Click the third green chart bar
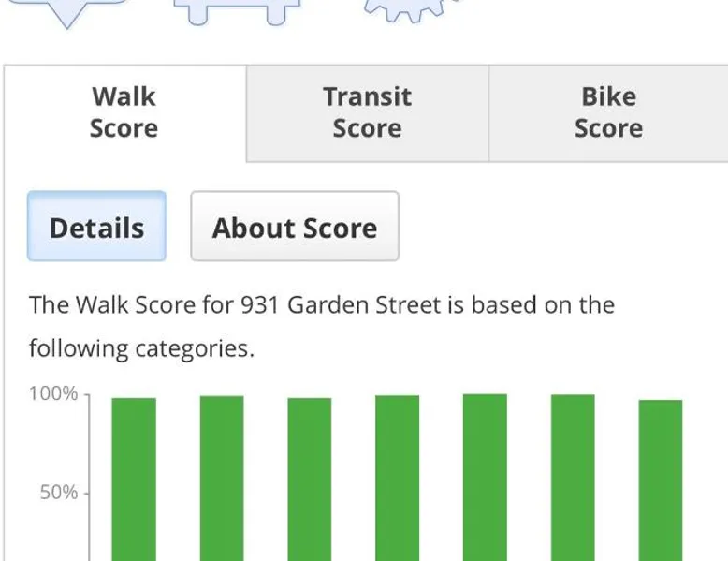Image resolution: width=728 pixels, height=561 pixels. point(309,478)
